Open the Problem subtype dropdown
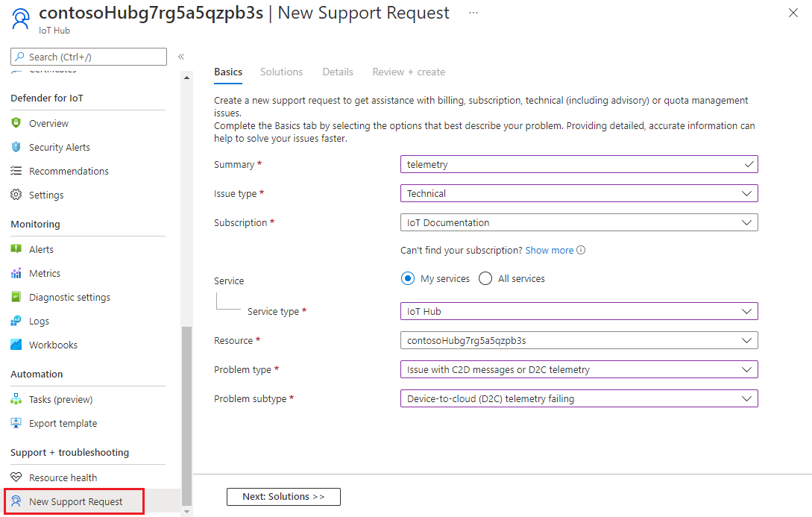This screenshot has width=812, height=517. coord(579,398)
